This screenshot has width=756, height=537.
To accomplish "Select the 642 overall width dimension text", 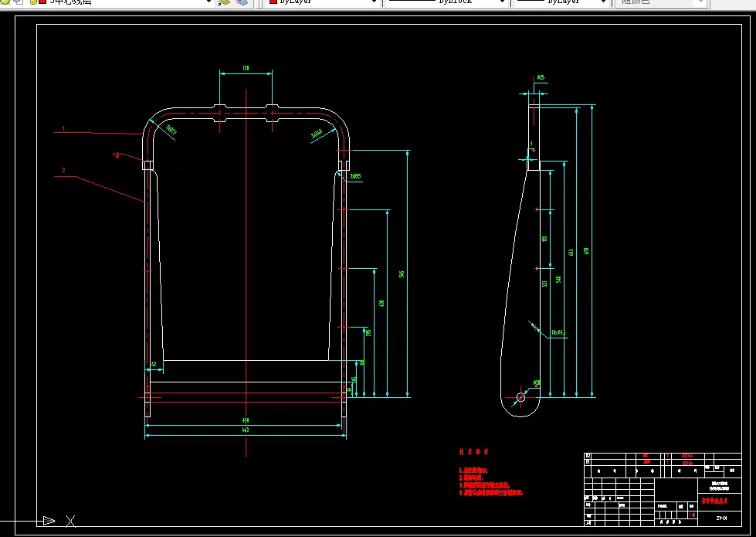I will 246,430.
